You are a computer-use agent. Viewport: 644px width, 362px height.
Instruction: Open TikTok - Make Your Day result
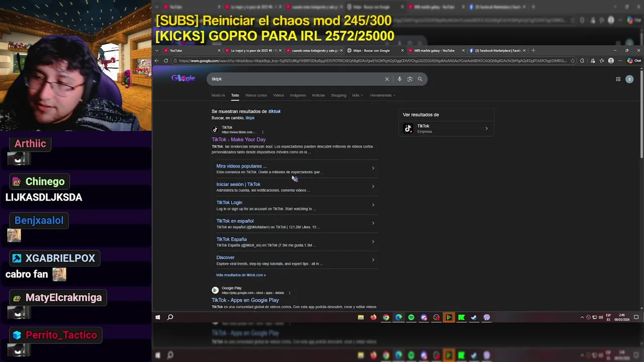238,139
